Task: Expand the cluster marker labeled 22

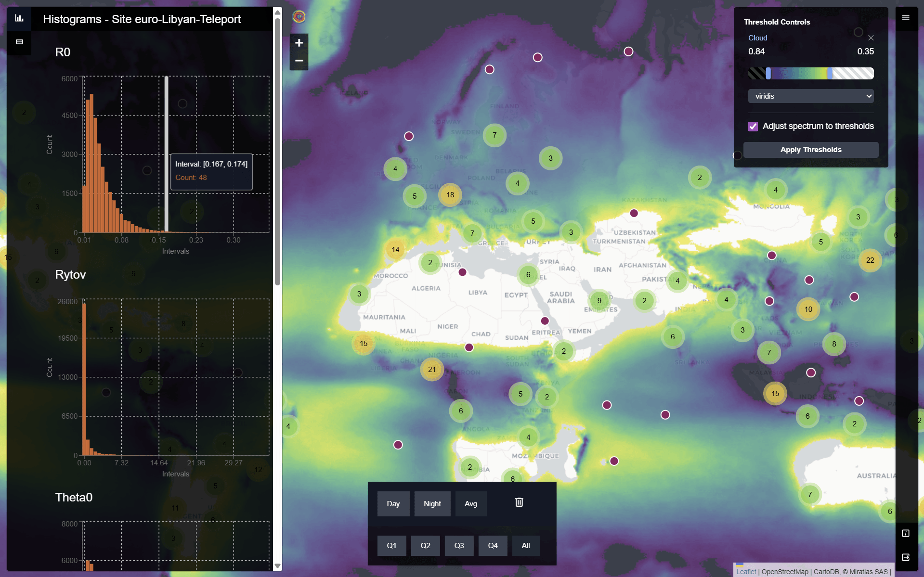Action: click(870, 260)
